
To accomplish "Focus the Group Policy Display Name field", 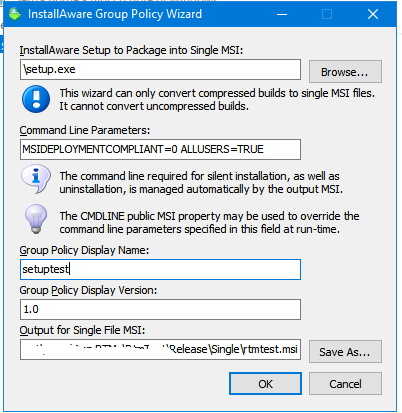I will pos(160,269).
